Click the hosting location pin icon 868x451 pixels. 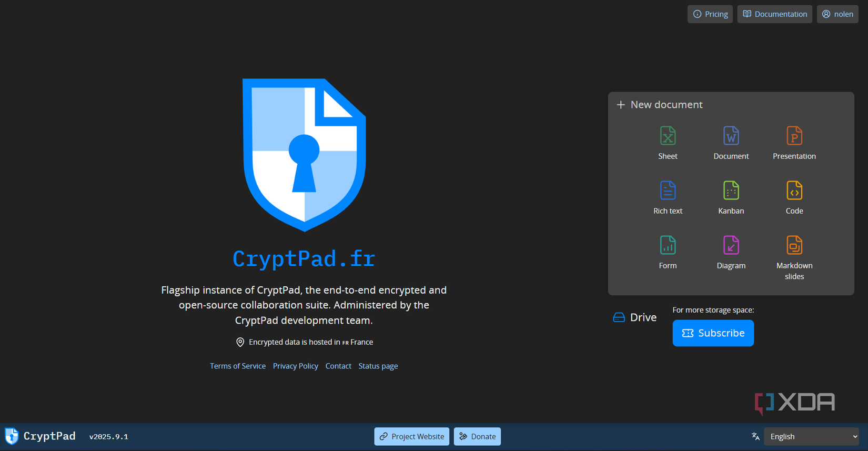point(240,342)
